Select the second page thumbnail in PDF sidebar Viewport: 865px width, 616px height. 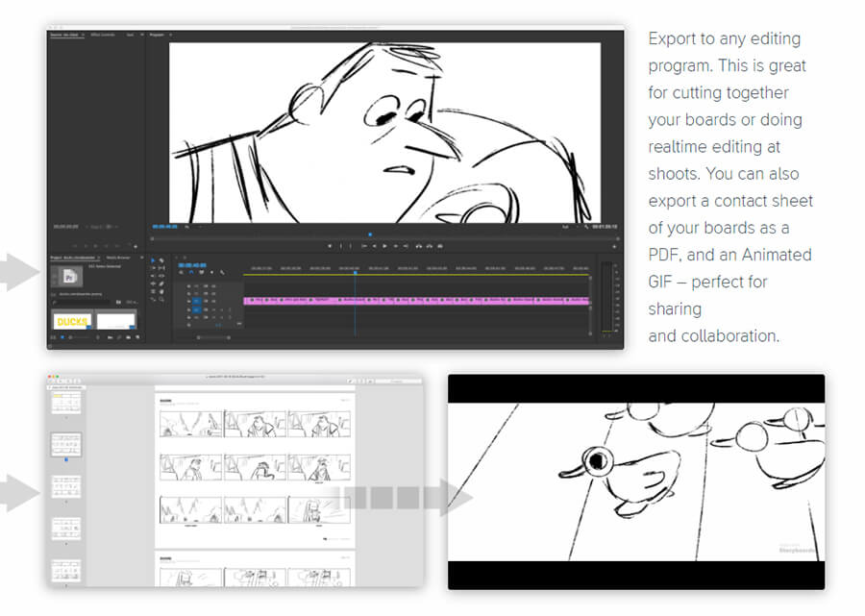click(66, 443)
